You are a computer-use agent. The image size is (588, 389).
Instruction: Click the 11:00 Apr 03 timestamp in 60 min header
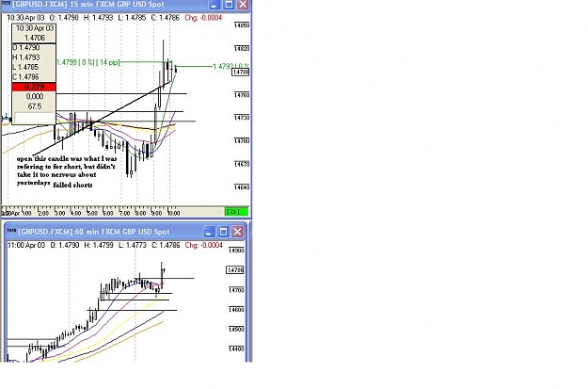click(26, 245)
